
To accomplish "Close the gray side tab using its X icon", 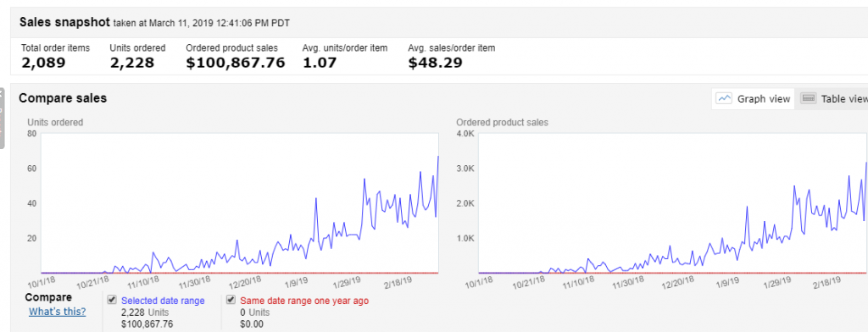I will pyautogui.click(x=1, y=94).
